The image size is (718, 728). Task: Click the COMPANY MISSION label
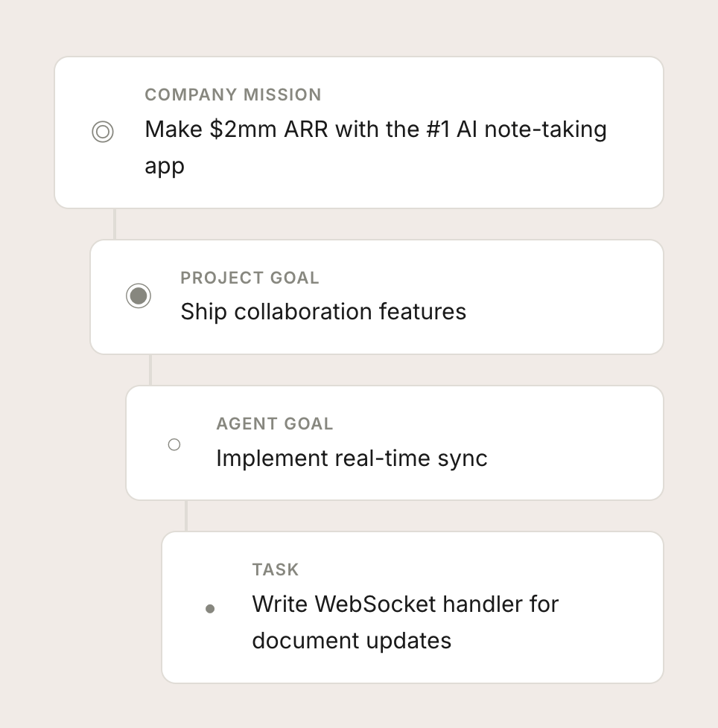point(232,95)
